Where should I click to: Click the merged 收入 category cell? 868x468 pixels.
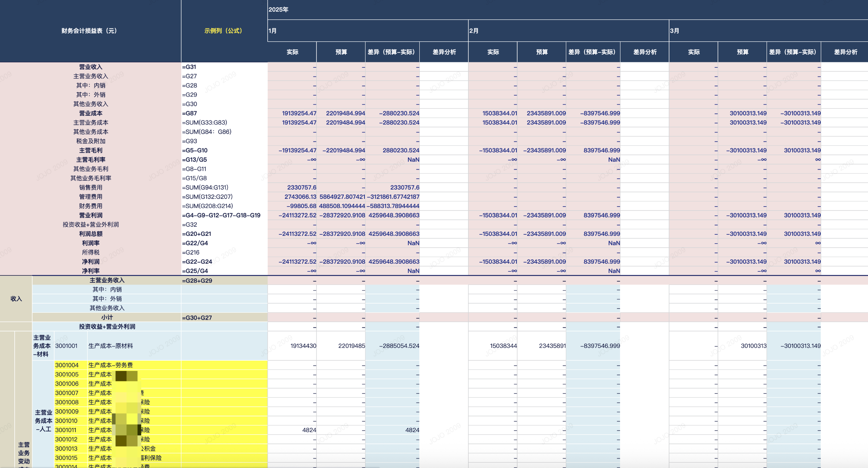(x=16, y=298)
